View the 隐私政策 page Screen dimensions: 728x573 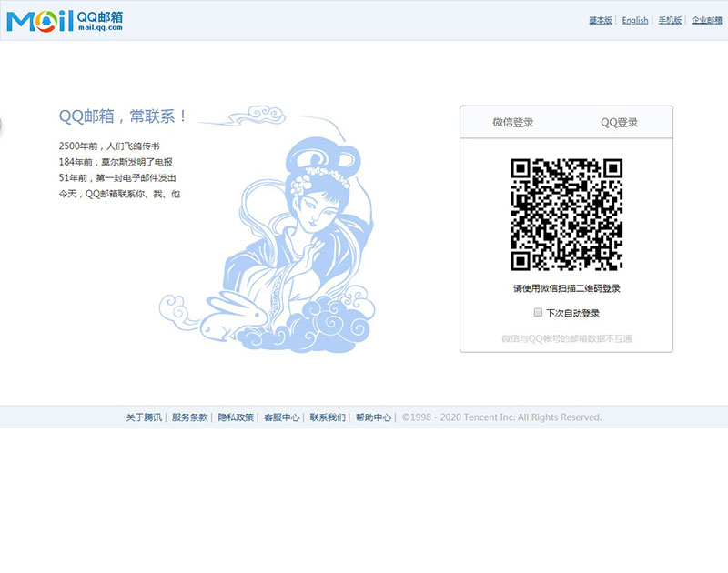point(236,417)
